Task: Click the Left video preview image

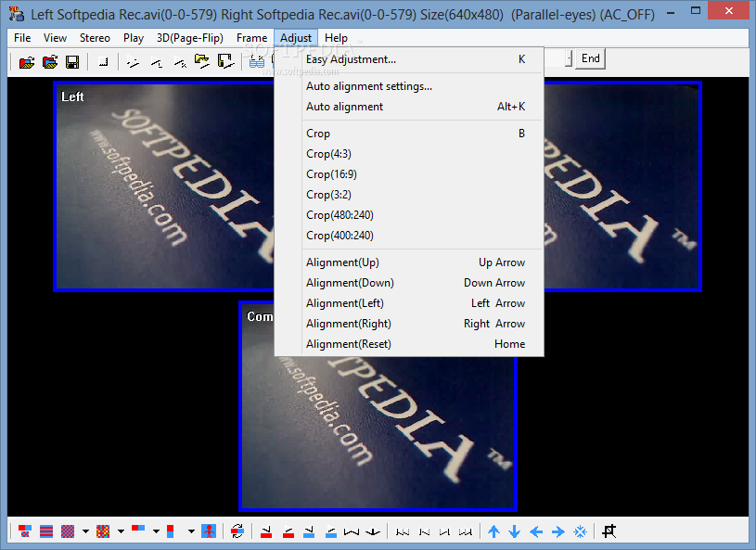Action: pos(165,186)
